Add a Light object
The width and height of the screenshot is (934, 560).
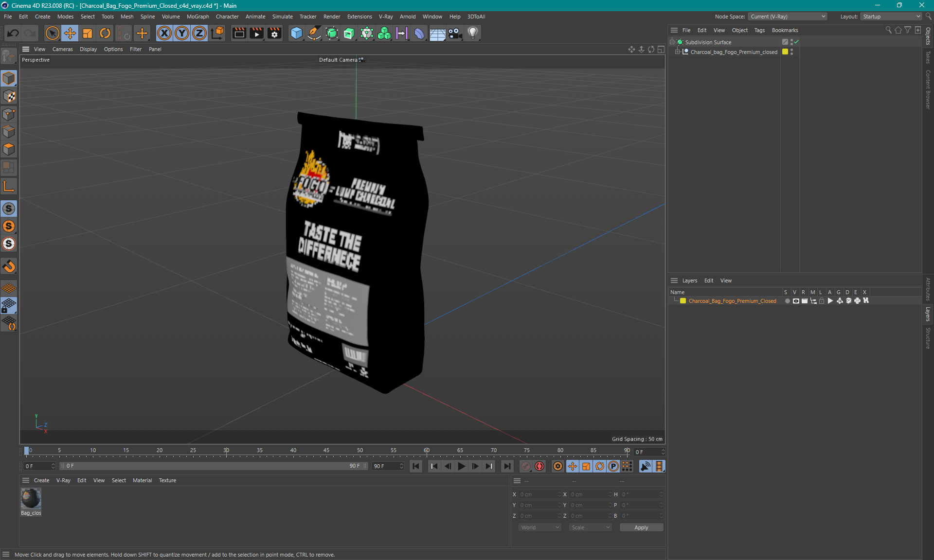473,33
